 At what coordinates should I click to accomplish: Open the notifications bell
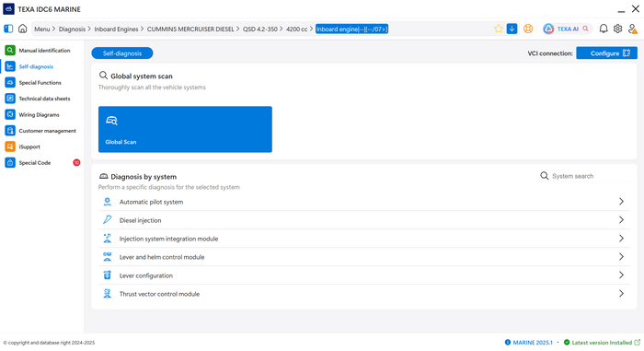[x=604, y=29]
